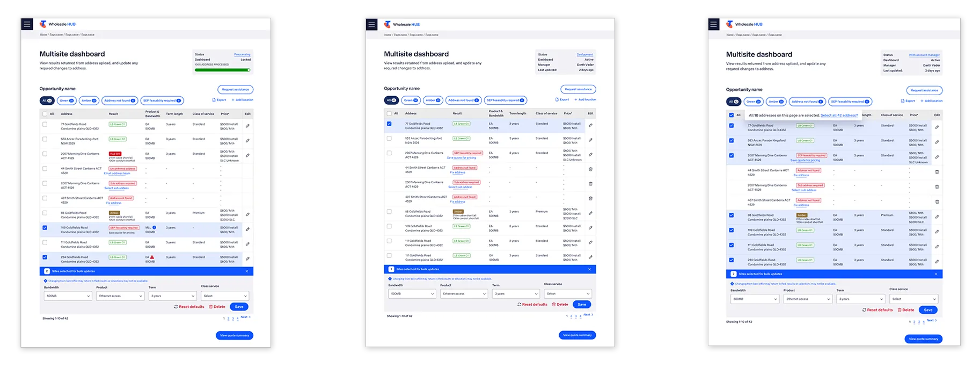Open Product dropdown in right dashboard
This screenshot has width=980, height=367.
[808, 299]
